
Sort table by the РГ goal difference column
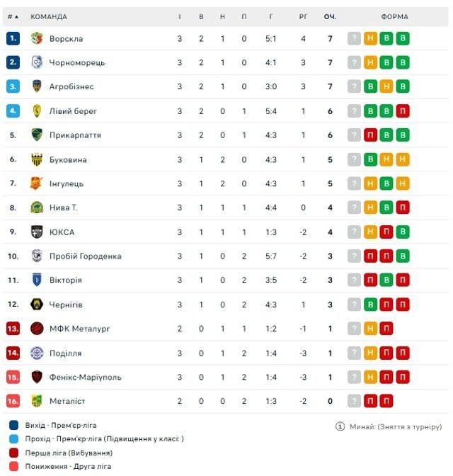(303, 16)
